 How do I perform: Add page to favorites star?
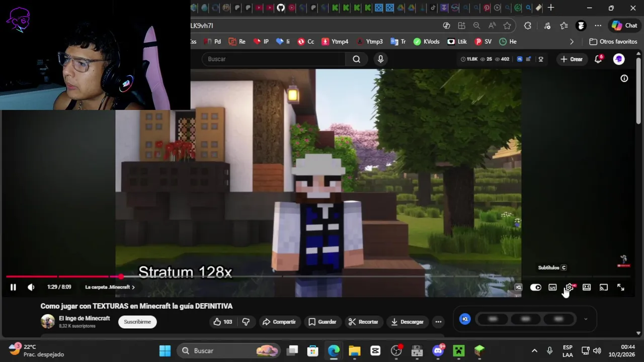[x=507, y=26]
